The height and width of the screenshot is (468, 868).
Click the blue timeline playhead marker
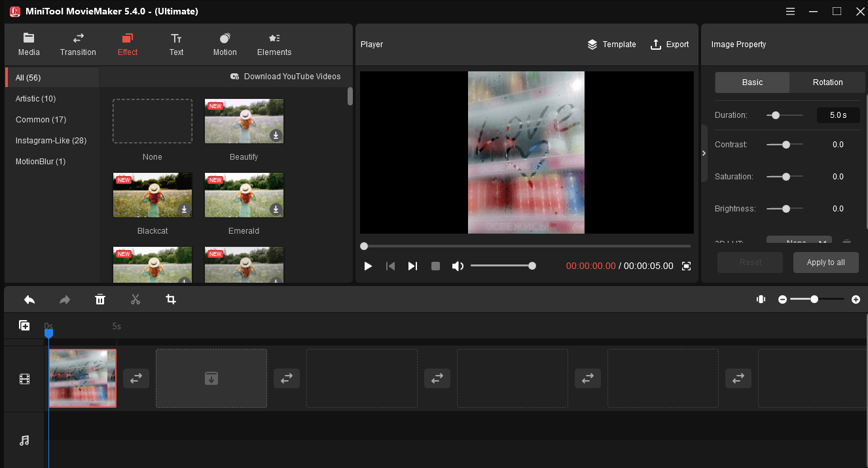click(48, 333)
